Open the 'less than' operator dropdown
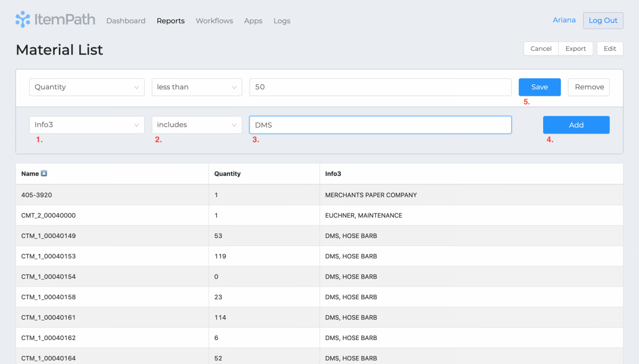This screenshot has height=364, width=639. tap(197, 87)
